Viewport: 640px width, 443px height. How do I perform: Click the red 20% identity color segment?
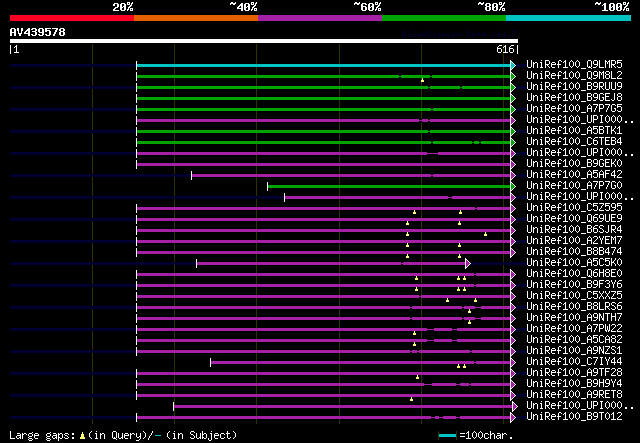tap(72, 18)
